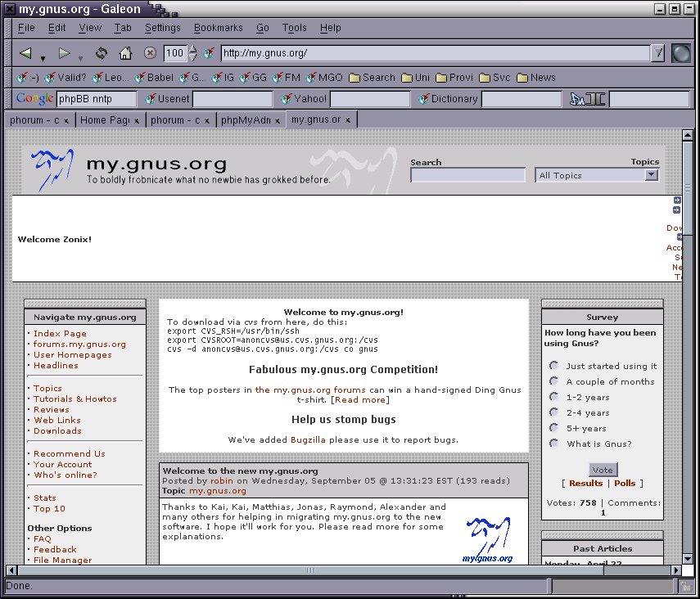This screenshot has height=599, width=700.
Task: Open the G... bookmark
Action: click(192, 78)
